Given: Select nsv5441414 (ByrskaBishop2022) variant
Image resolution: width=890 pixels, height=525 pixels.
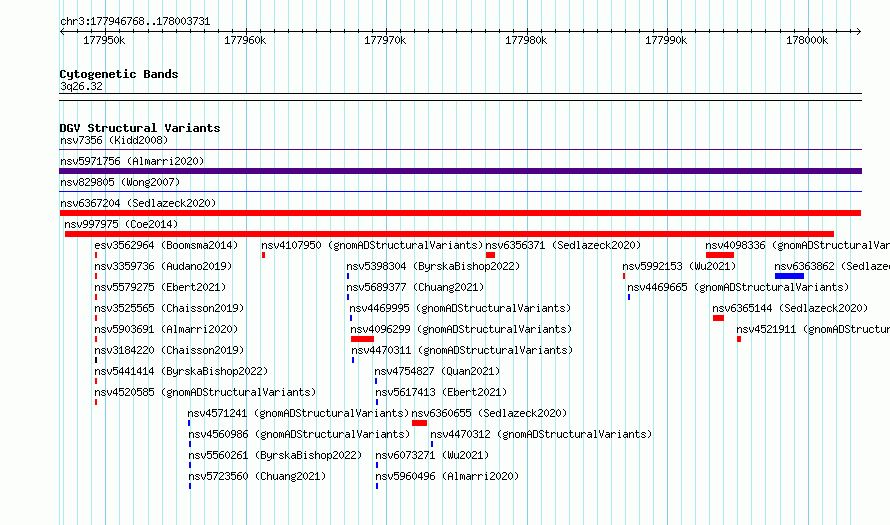Looking at the screenshot, I should tap(181, 371).
